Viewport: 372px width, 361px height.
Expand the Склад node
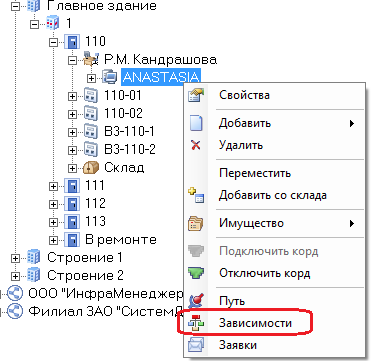pos(72,168)
